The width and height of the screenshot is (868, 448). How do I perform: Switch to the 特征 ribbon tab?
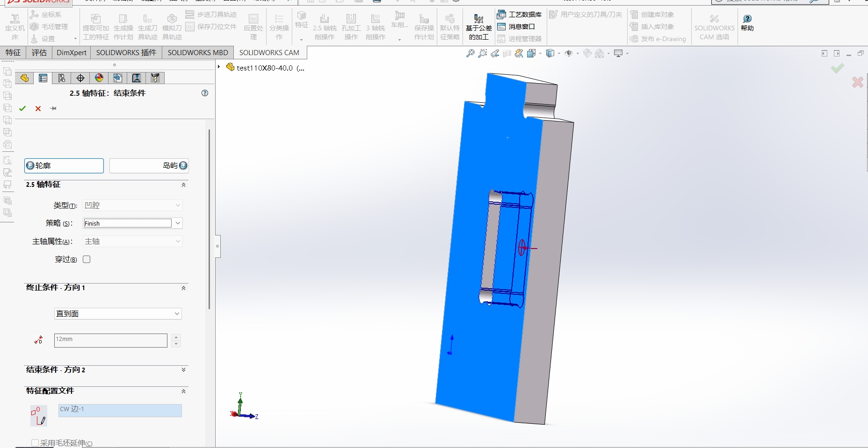(13, 52)
